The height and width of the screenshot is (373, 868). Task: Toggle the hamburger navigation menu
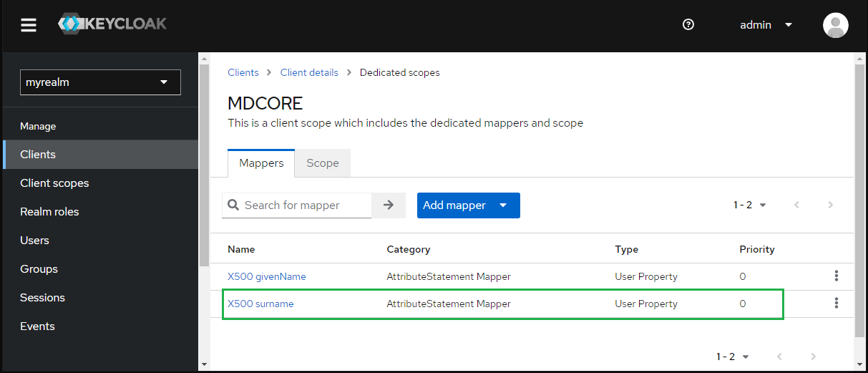point(28,25)
